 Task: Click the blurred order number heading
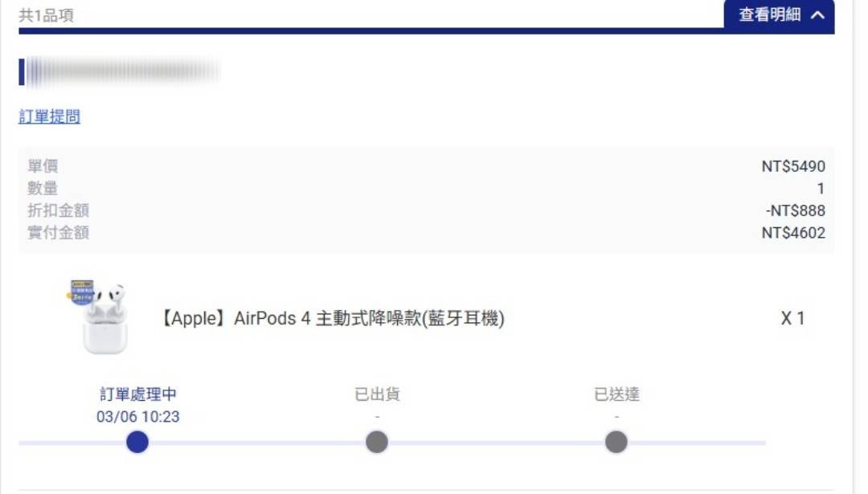tap(120, 72)
